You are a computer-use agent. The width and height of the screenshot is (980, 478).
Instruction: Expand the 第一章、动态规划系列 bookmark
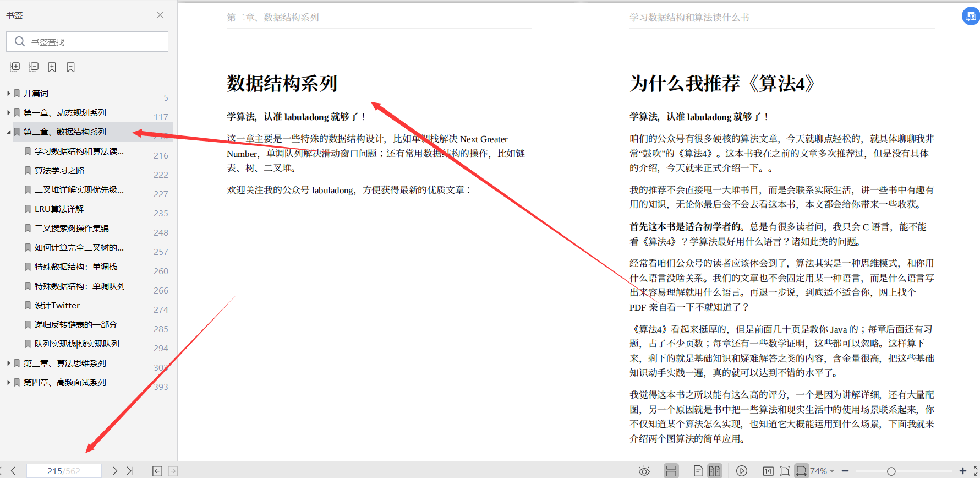(9, 113)
